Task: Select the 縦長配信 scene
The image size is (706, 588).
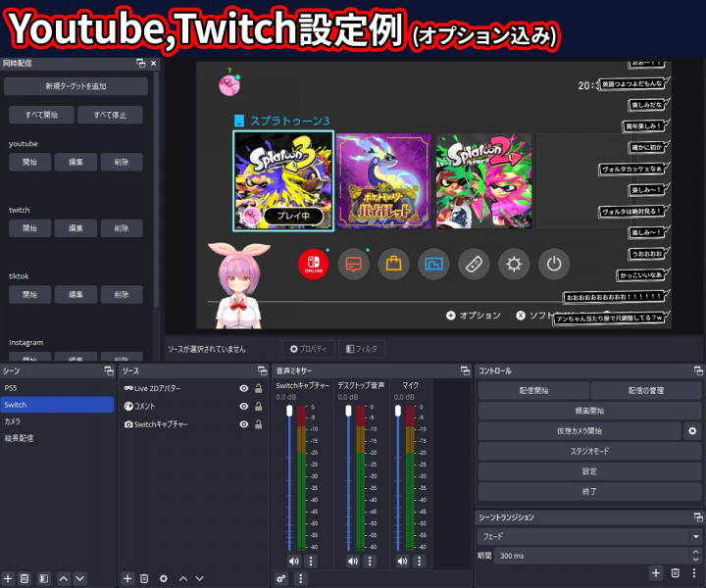Action: (57, 438)
